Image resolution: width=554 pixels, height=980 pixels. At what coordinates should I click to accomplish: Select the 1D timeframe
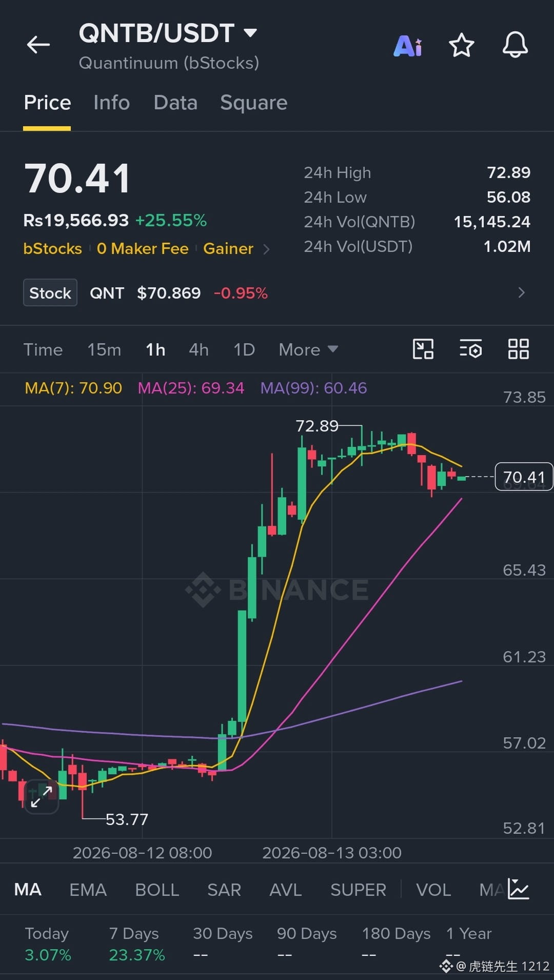(x=244, y=350)
